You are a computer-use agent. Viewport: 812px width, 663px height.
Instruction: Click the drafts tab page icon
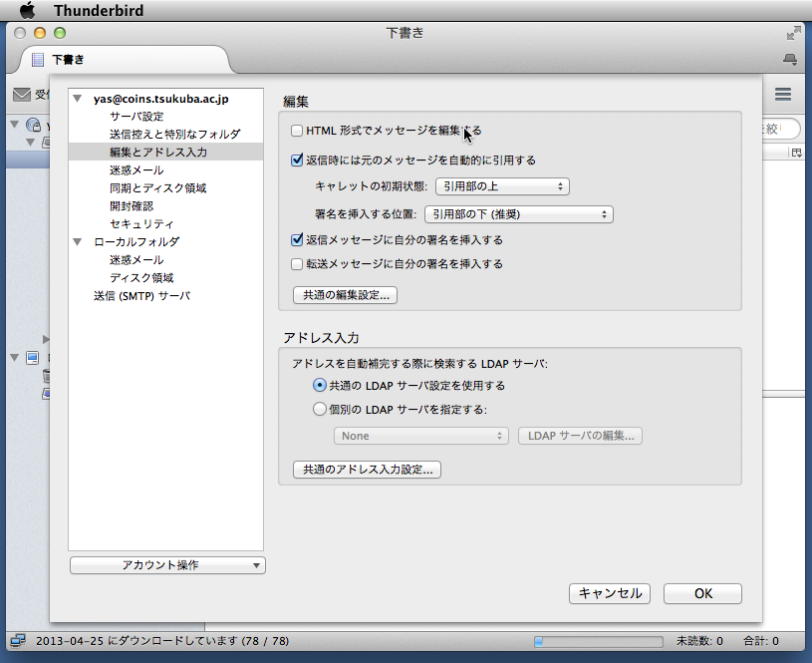coord(38,60)
